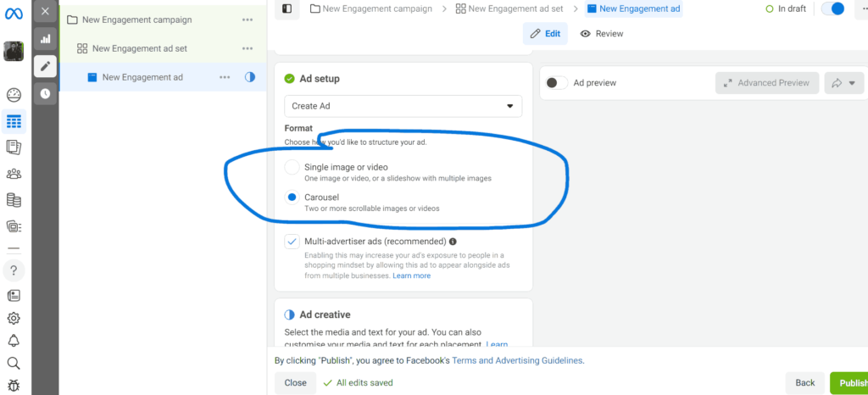Open the bar chart performance icon

coord(45,39)
